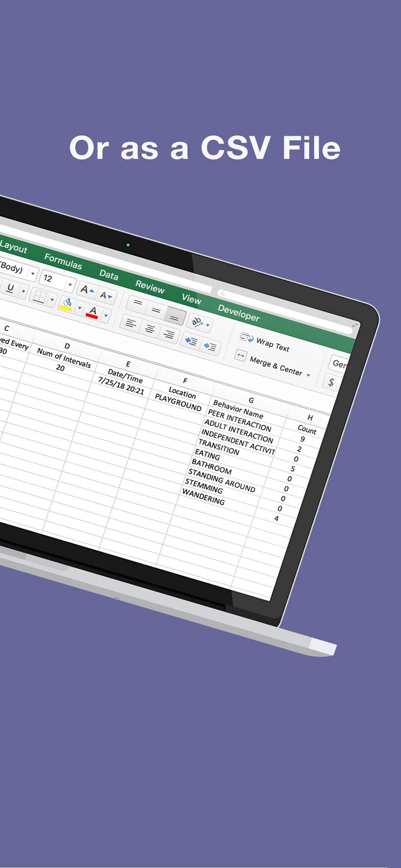Click the 'Location' header cell

182,393
